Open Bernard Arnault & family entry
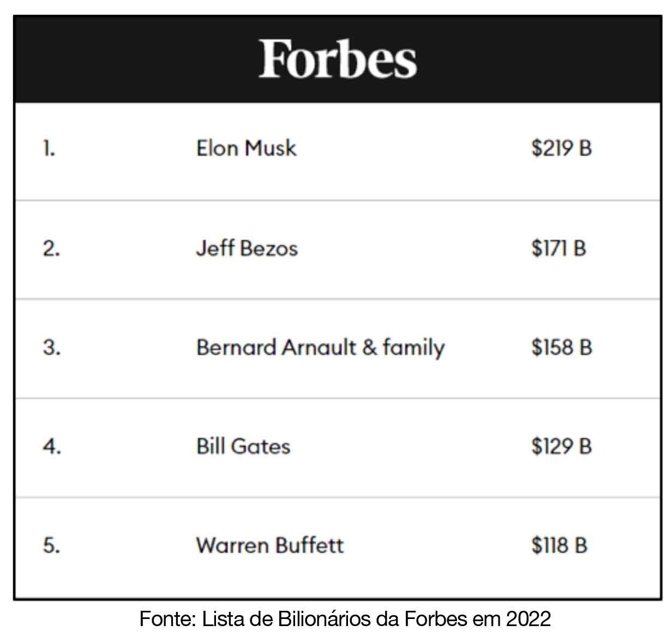Screen dimensions: 672x643 pyautogui.click(x=321, y=348)
